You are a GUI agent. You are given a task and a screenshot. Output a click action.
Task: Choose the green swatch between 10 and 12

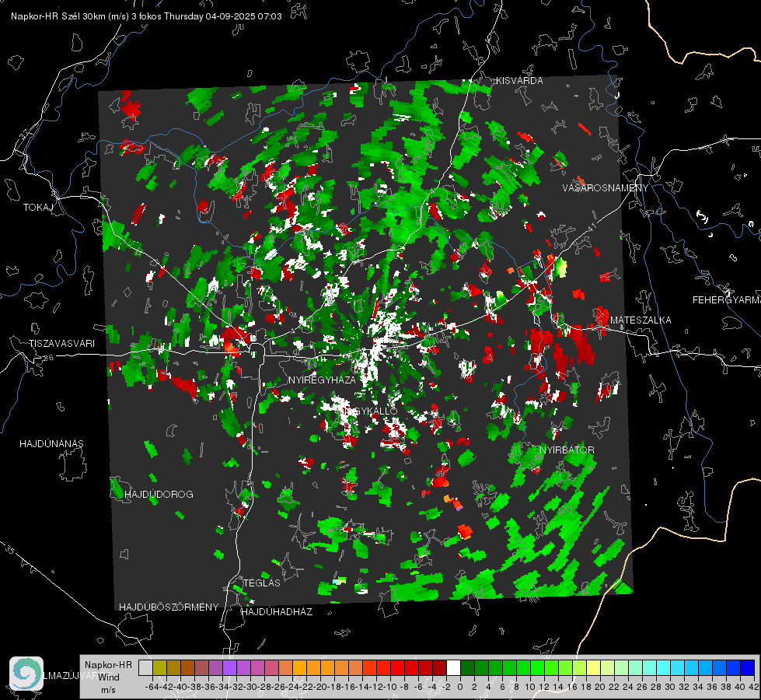point(537,668)
